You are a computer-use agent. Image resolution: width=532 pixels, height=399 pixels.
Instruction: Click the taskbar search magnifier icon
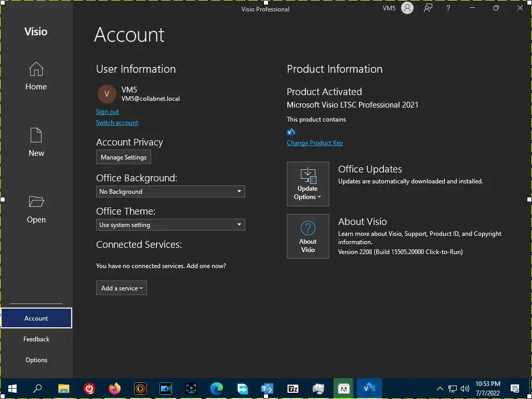click(x=37, y=388)
